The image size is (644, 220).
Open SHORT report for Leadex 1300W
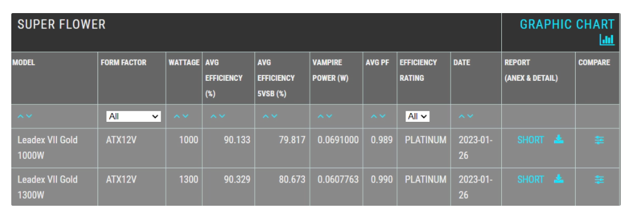[530, 180]
